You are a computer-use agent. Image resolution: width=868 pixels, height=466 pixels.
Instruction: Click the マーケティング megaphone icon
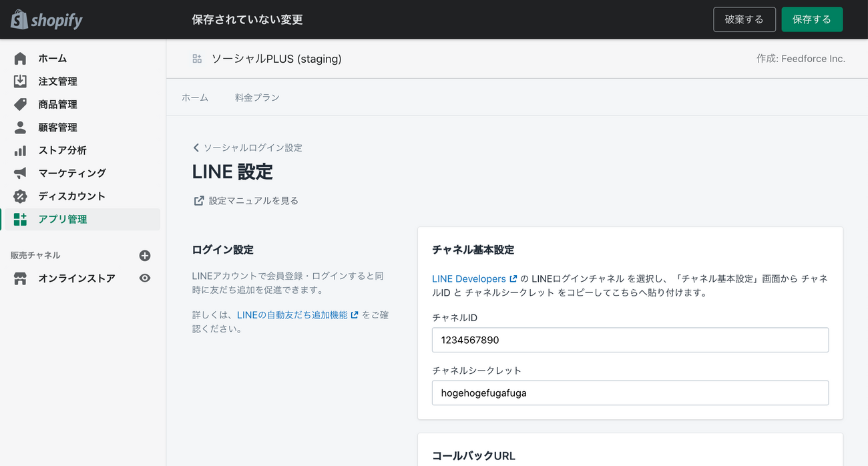(x=20, y=173)
